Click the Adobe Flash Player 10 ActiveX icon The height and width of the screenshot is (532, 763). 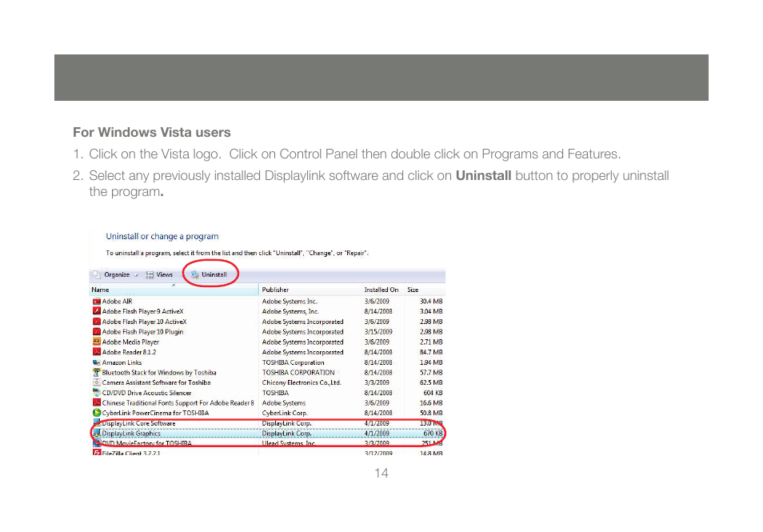[96, 322]
